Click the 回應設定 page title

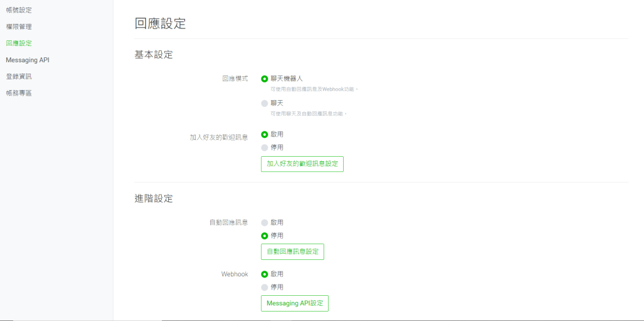click(x=161, y=24)
